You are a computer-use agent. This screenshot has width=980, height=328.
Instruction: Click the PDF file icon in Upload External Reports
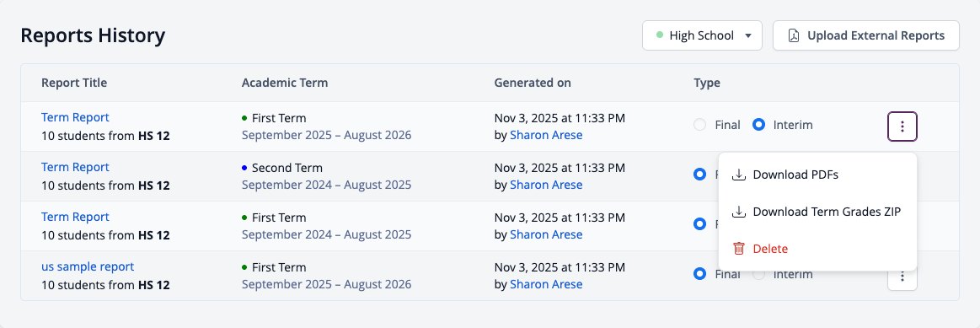pyautogui.click(x=793, y=35)
